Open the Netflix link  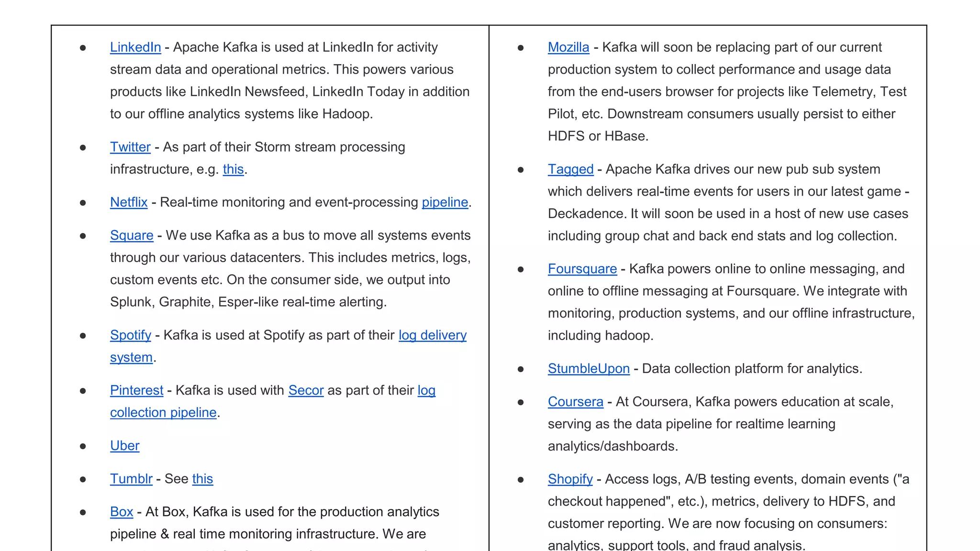[x=129, y=202]
